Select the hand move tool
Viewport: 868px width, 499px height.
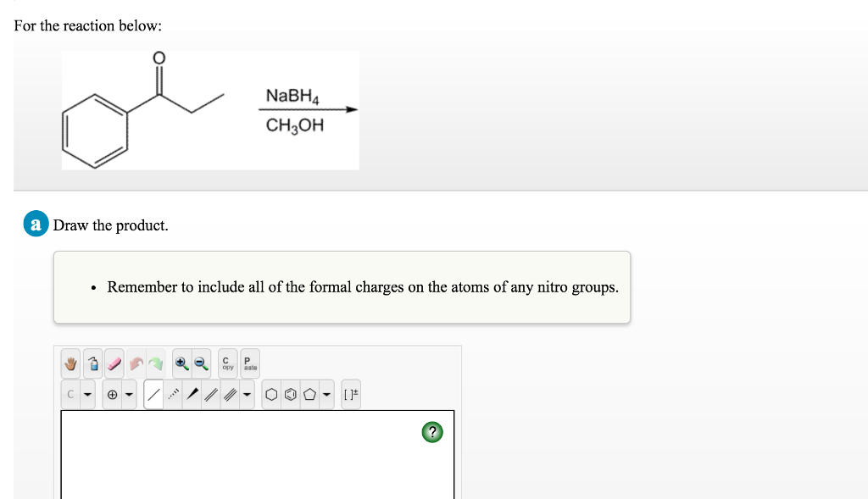click(72, 364)
